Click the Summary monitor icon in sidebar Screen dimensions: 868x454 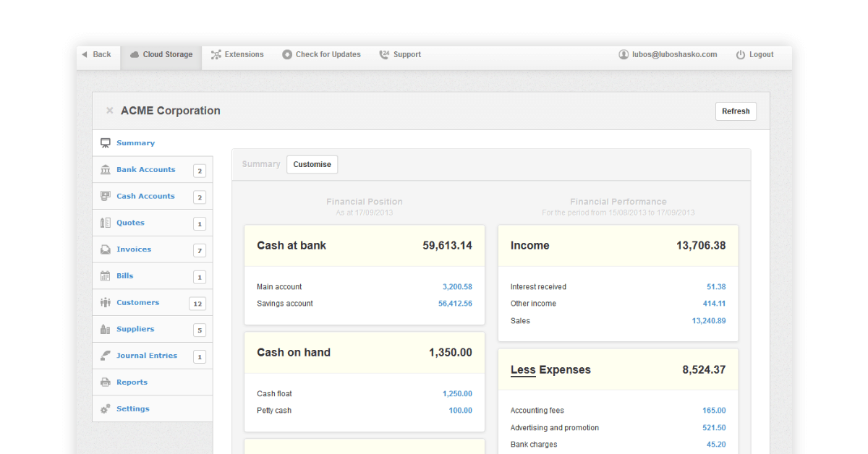(x=106, y=143)
